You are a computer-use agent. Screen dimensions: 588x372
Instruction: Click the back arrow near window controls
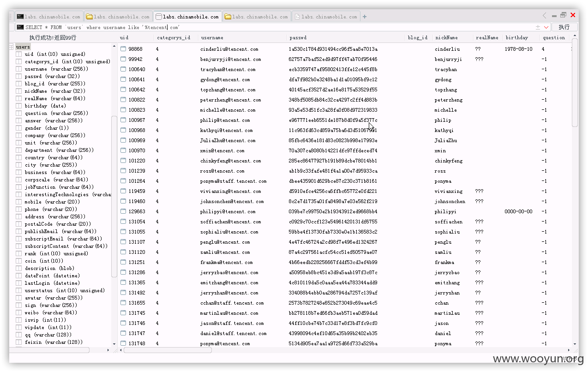pos(545,15)
